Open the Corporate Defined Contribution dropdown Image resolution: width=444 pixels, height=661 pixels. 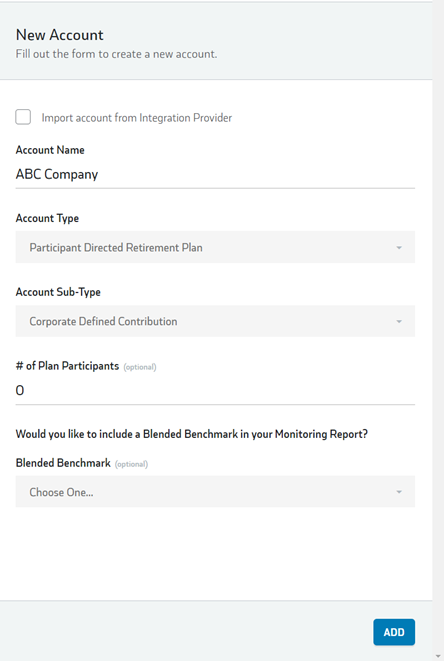(215, 321)
